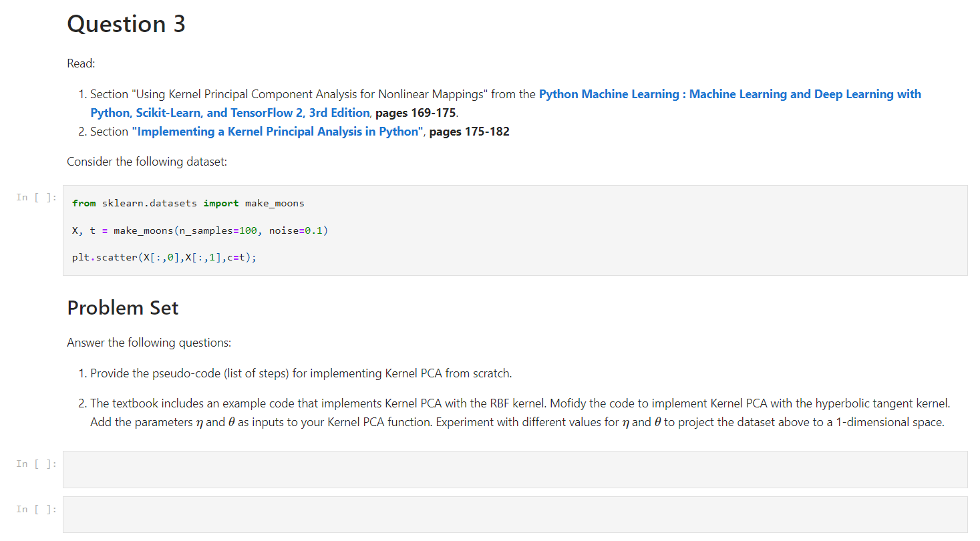980x541 pixels.
Task: Click the In [ ] prompt beside the code cell
Action: coord(35,196)
